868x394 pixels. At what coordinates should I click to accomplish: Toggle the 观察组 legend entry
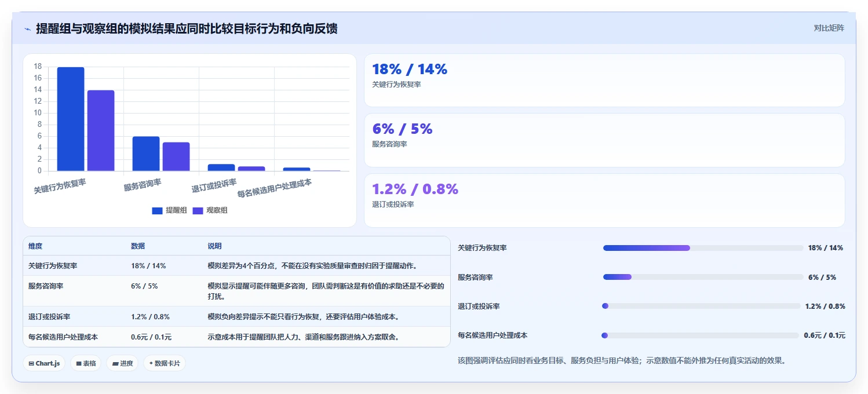pos(210,210)
